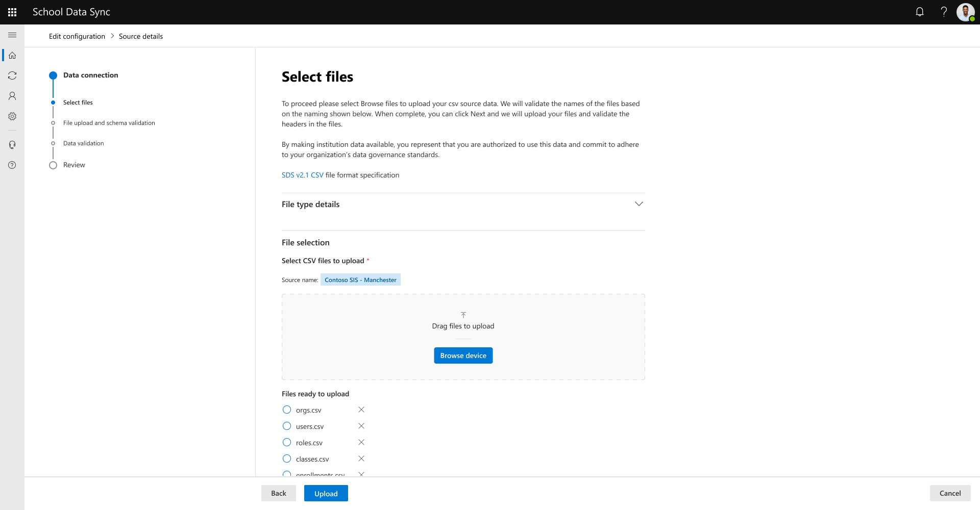Image resolution: width=980 pixels, height=510 pixels.
Task: Click the orgs.csv file name
Action: (309, 410)
